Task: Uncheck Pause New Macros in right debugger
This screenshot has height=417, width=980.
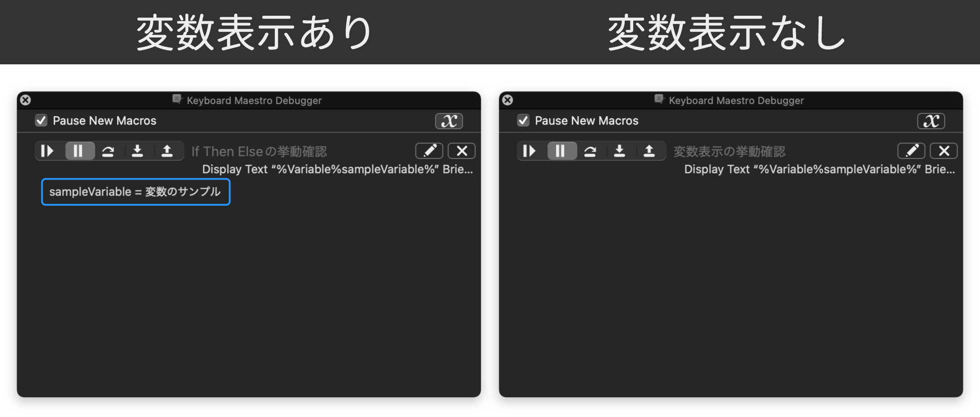Action: 523,121
